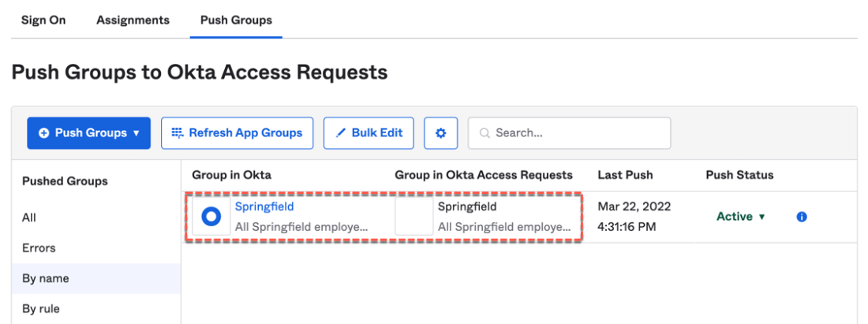Click the grid icon on Refresh App Groups

coord(178,133)
